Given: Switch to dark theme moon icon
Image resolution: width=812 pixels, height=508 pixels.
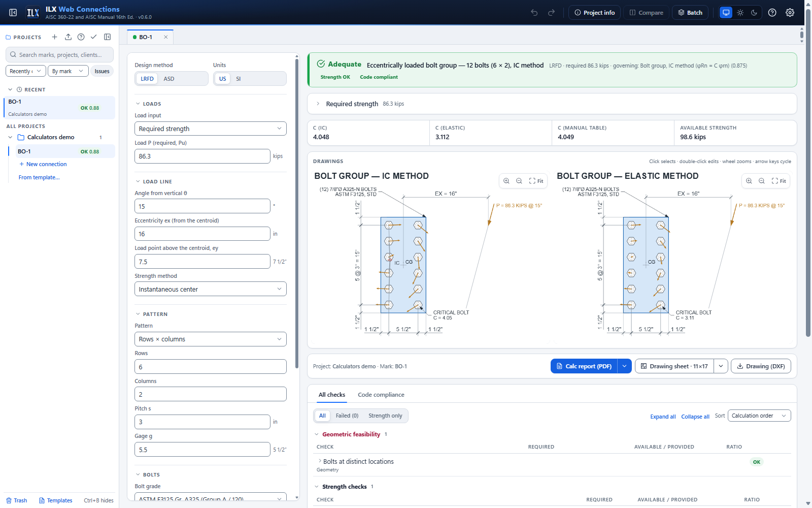Looking at the screenshot, I should click(754, 13).
